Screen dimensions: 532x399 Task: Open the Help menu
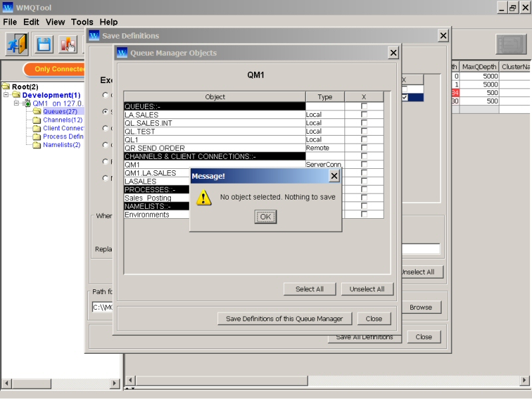pyautogui.click(x=108, y=22)
